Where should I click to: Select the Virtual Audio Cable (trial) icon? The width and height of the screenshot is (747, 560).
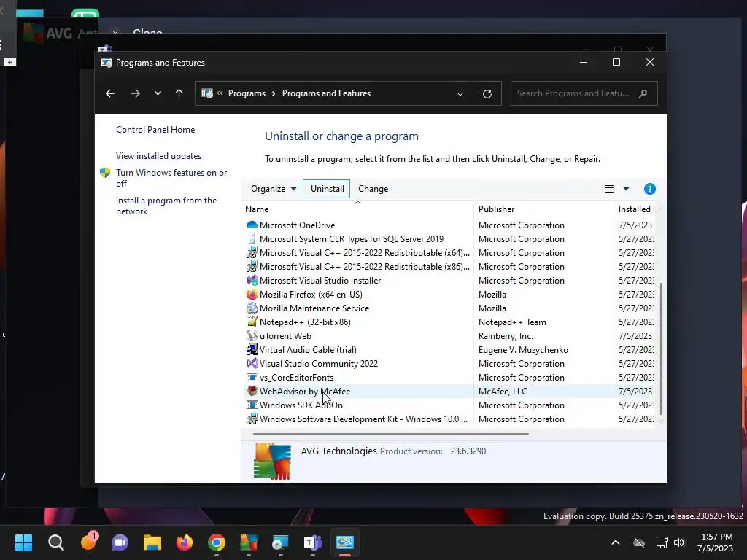pos(252,349)
